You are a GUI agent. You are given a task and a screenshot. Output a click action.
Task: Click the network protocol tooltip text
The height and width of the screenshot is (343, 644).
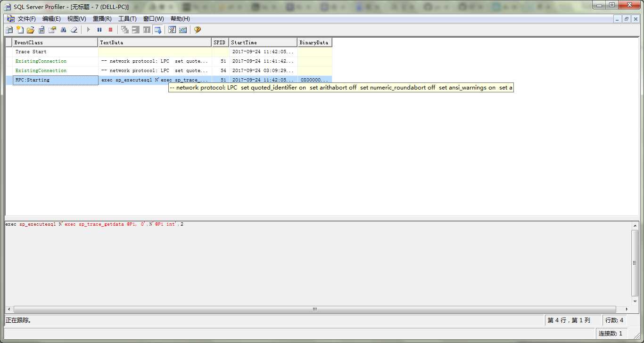tap(341, 88)
